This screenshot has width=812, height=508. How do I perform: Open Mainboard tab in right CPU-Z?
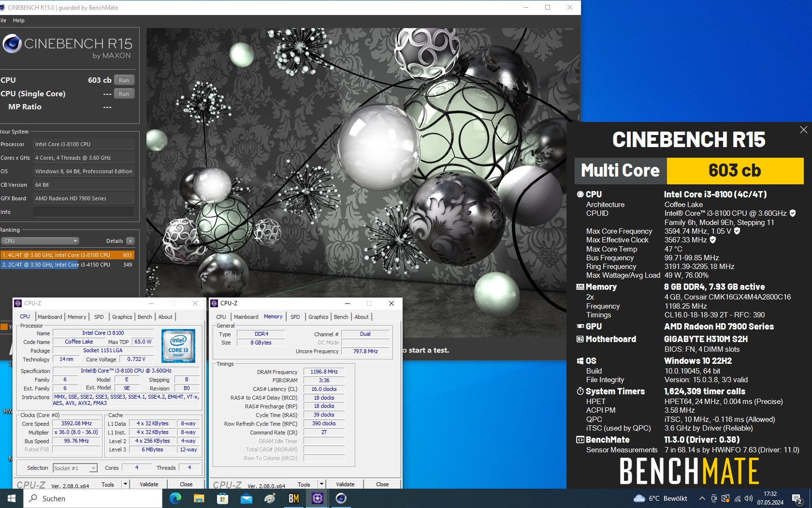pos(246,317)
